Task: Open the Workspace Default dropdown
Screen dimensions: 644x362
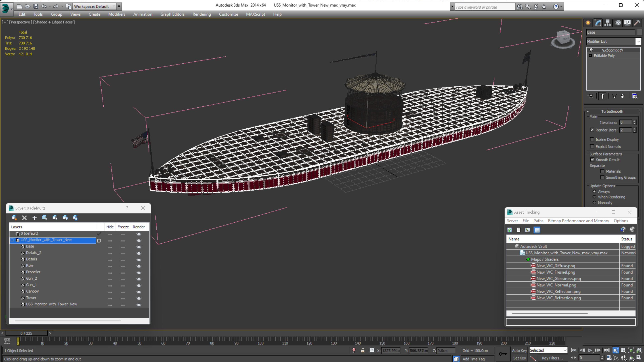Action: [x=95, y=6]
